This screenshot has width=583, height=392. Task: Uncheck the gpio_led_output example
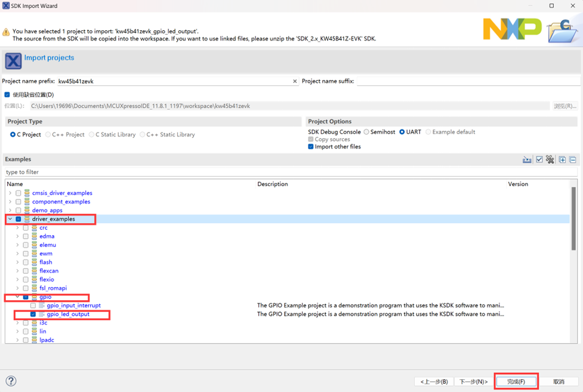point(33,314)
